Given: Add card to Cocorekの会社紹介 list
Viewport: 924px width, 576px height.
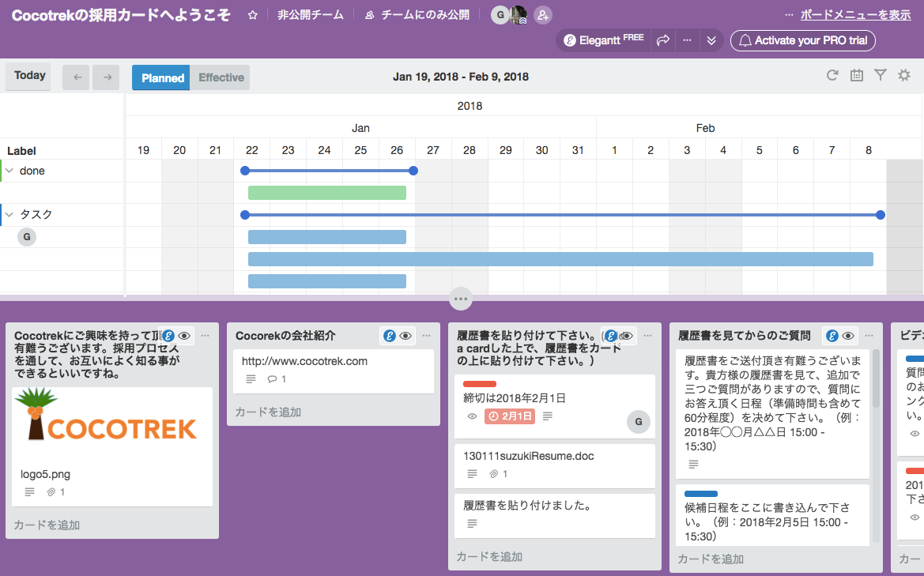Looking at the screenshot, I should pos(268,412).
